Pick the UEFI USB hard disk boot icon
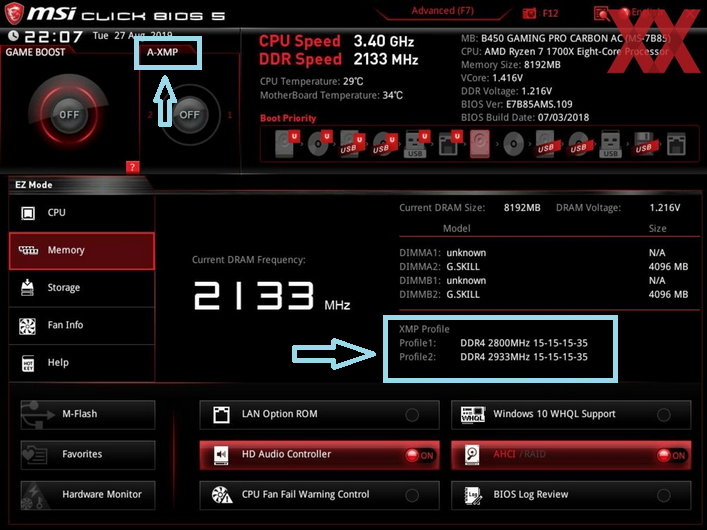707x530 pixels. (x=352, y=143)
